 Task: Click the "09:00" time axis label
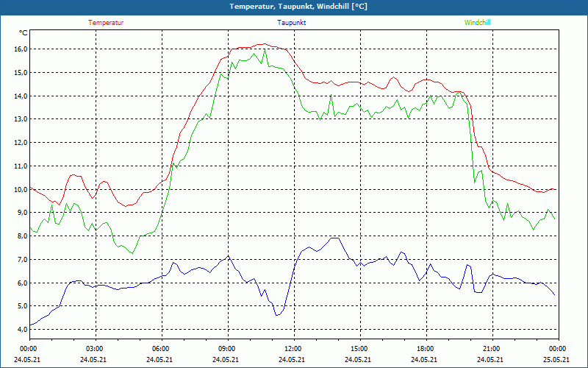click(x=226, y=349)
